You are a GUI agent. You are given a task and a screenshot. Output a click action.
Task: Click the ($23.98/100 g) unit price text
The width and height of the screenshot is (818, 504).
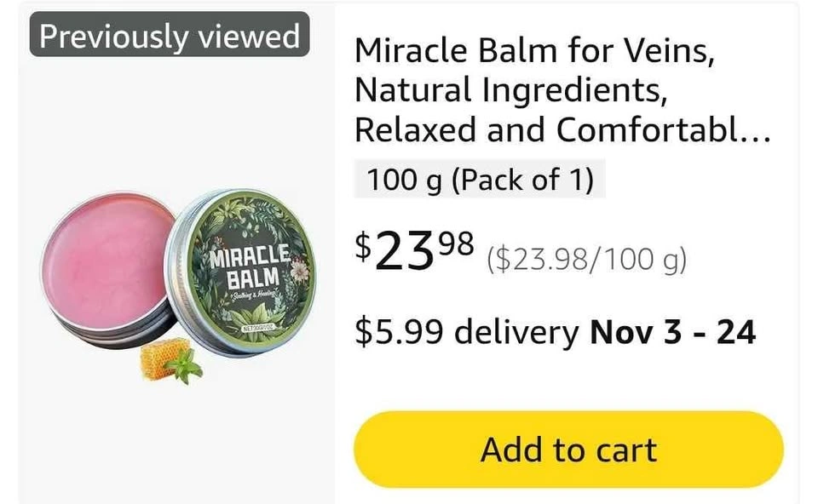tap(586, 259)
